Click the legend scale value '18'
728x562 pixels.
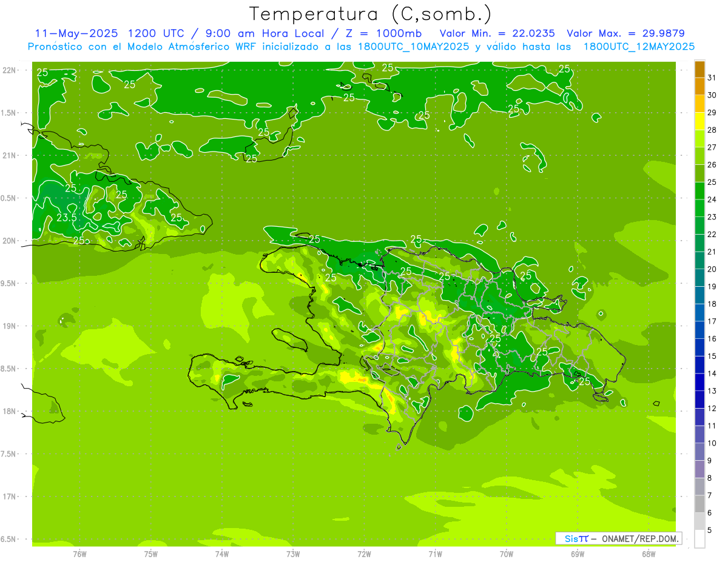[712, 304]
